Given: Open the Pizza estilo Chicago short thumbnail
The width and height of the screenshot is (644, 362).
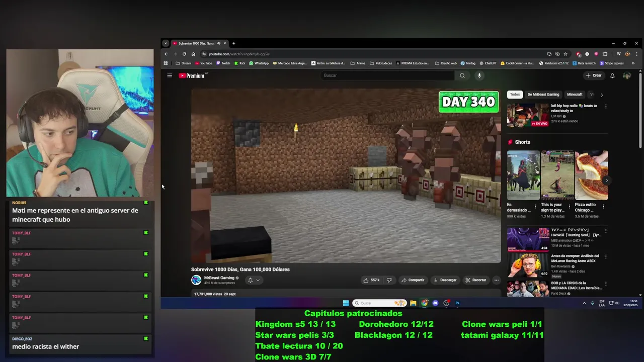Looking at the screenshot, I should (x=591, y=175).
